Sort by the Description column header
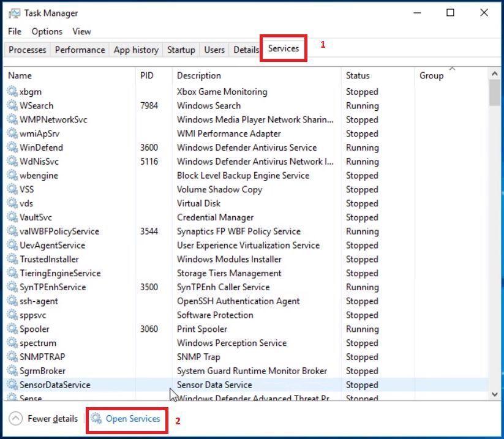Image resolution: width=504 pixels, height=439 pixels. point(198,75)
